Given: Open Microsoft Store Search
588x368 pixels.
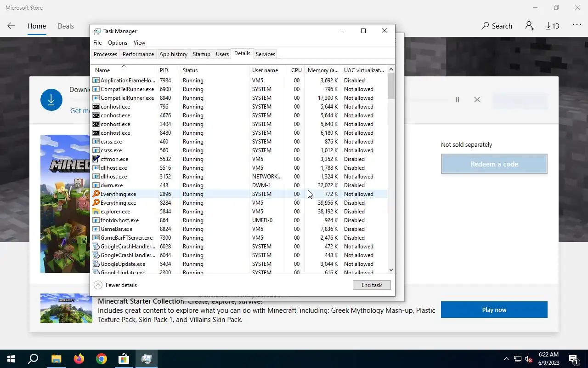Looking at the screenshot, I should (497, 26).
